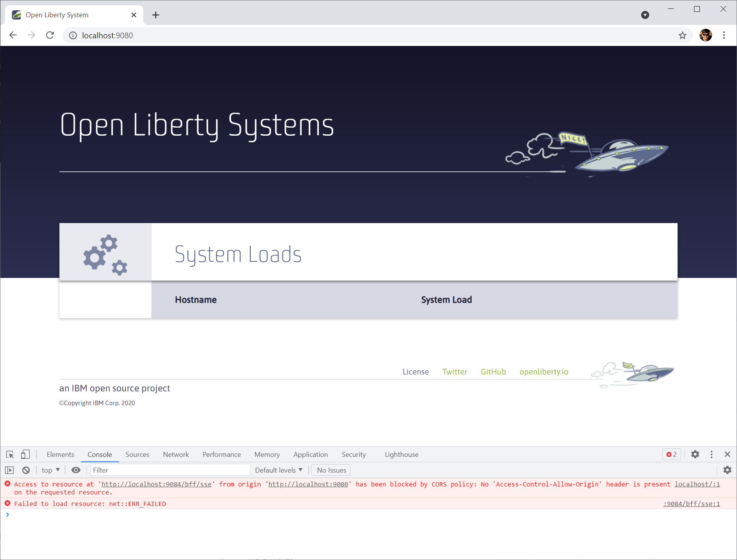Screen dimensions: 737x560
Task: Close the Open Liberty System tab
Action: tap(133, 15)
